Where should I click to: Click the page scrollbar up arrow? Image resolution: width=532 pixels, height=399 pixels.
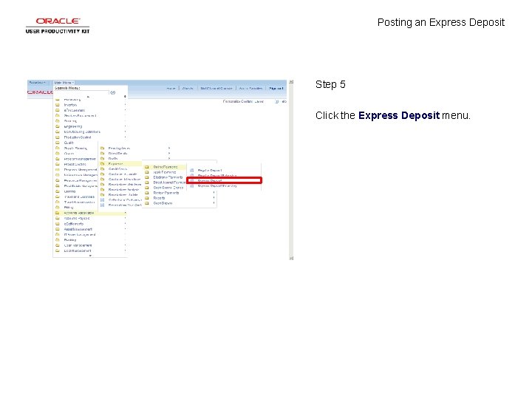pos(291,82)
